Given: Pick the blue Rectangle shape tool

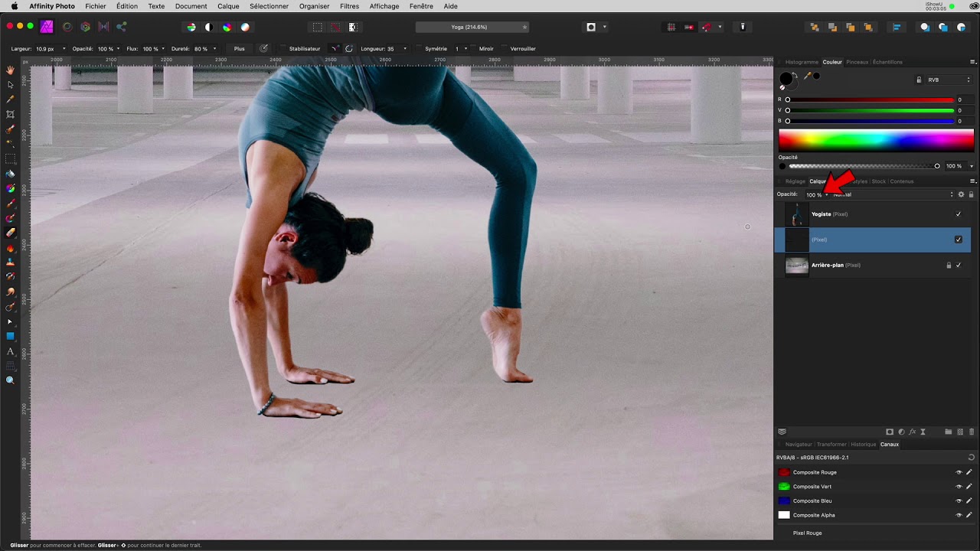Looking at the screenshot, I should [11, 336].
